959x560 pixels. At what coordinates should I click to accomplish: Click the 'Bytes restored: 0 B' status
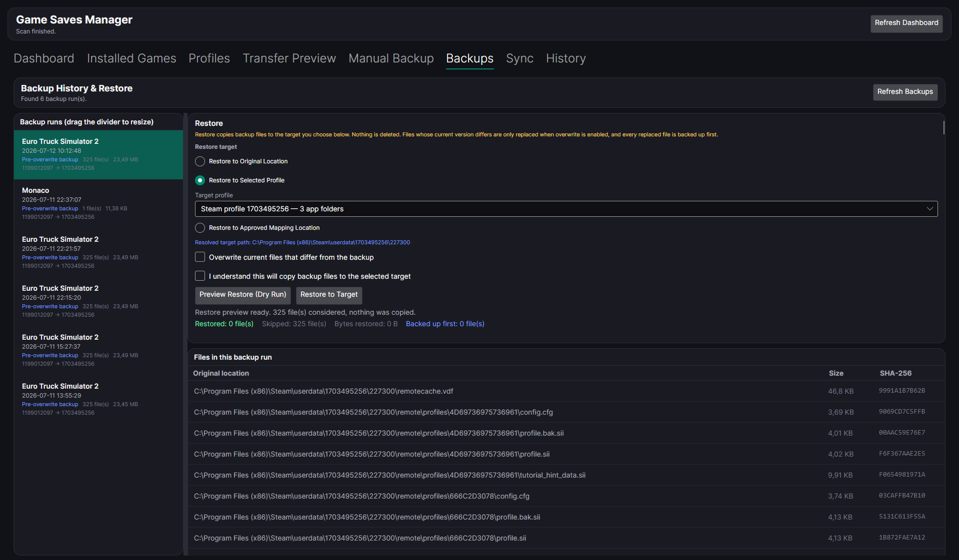click(366, 324)
